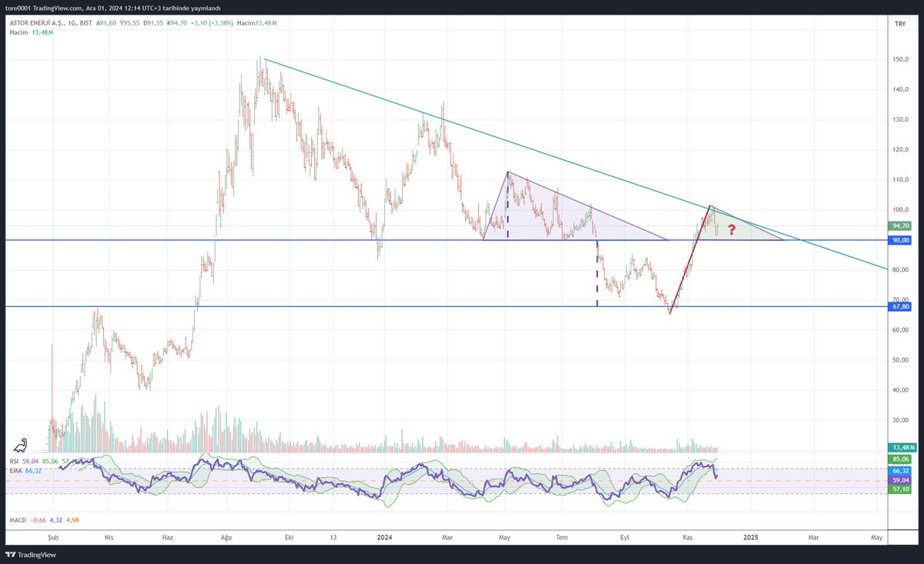This screenshot has height=564, width=924.
Task: Click the 2025 year label on time axis
Action: [x=751, y=538]
